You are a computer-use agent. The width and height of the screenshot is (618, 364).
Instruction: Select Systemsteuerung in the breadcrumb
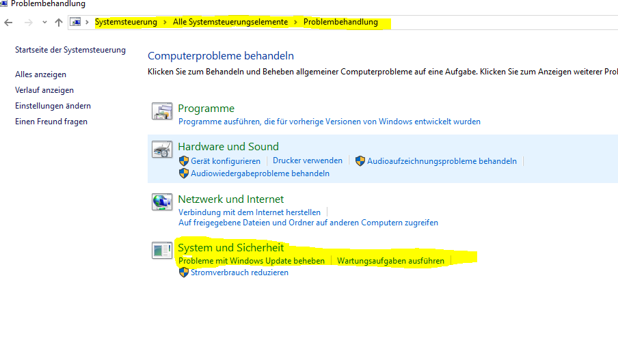click(126, 22)
